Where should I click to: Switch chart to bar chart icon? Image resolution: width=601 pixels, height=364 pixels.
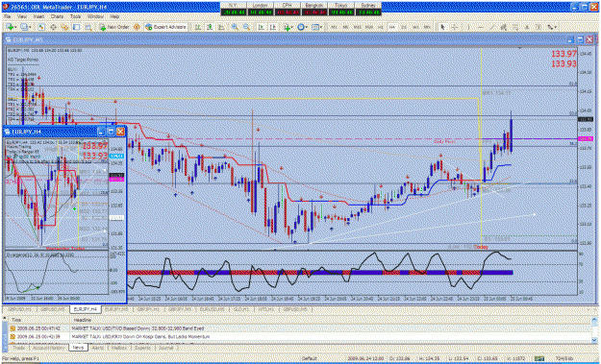coord(198,27)
